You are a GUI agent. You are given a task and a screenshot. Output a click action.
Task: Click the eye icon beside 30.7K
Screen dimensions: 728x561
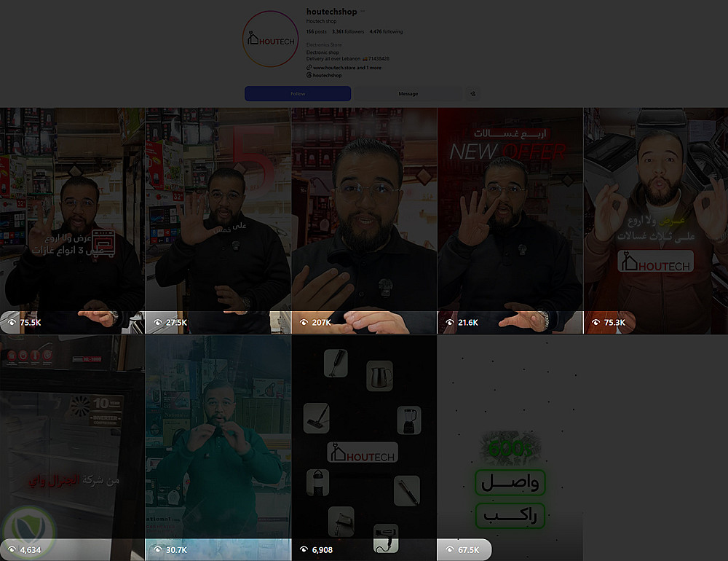click(x=158, y=549)
